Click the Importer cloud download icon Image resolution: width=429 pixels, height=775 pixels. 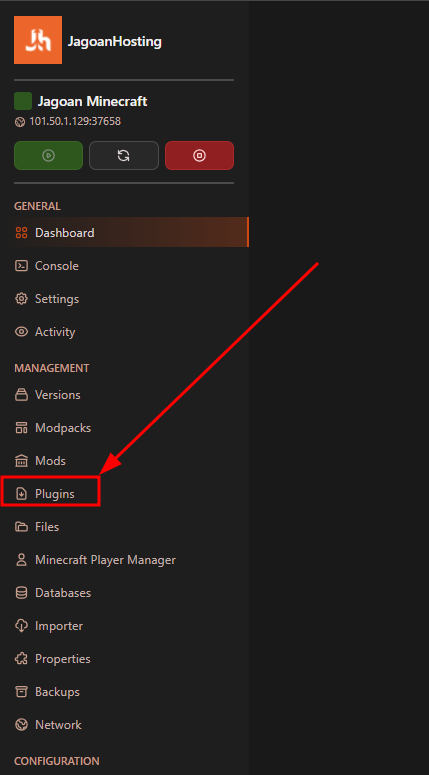pos(21,626)
